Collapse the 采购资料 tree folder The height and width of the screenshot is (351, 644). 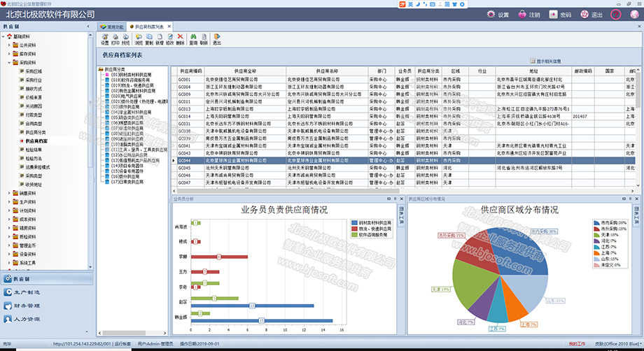coord(10,62)
